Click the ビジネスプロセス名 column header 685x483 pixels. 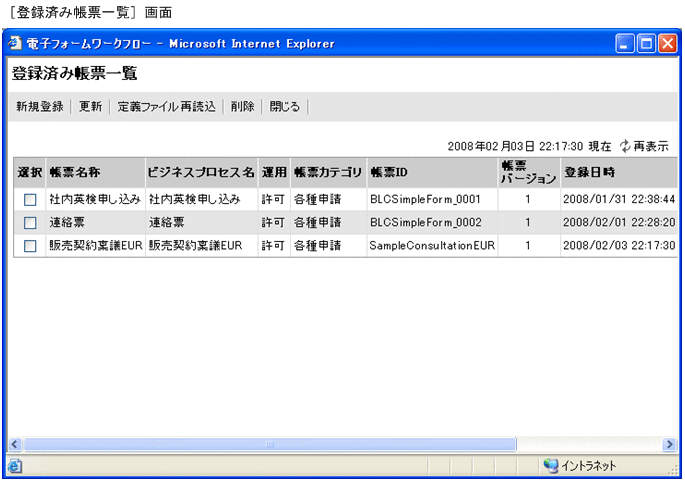[201, 172]
